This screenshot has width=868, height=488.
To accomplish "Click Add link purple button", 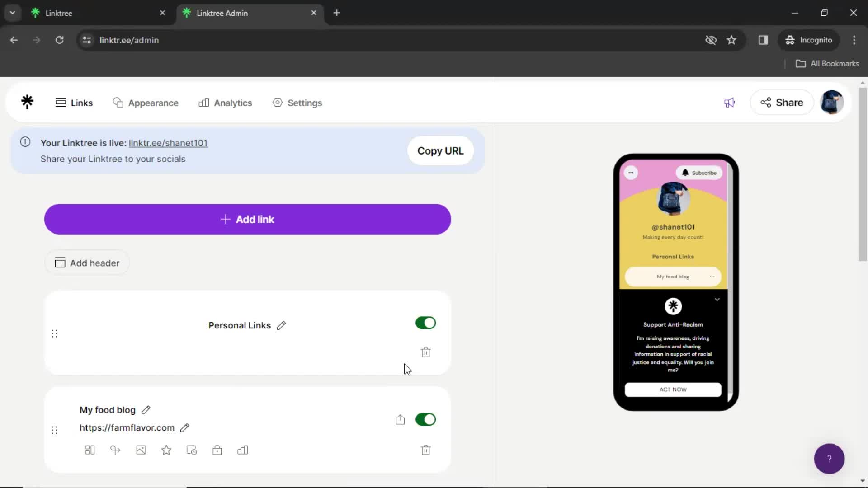I will [x=247, y=219].
